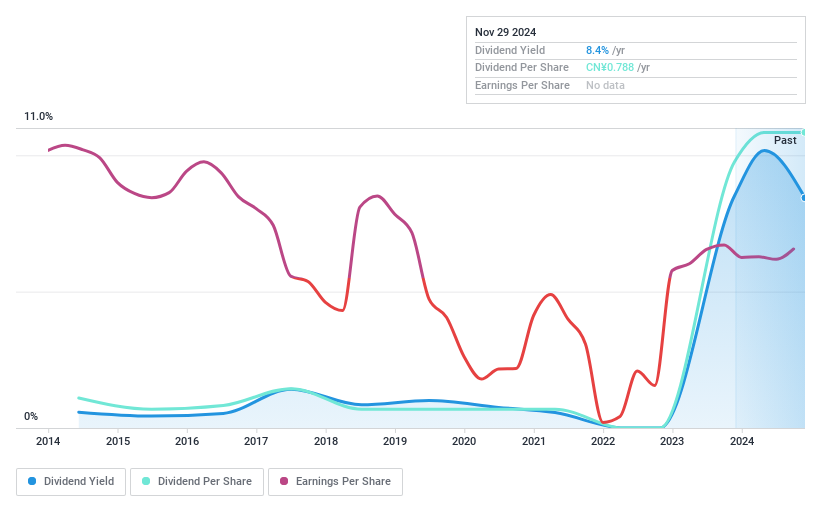This screenshot has width=821, height=508.
Task: Click the 2019 x-axis year label
Action: click(x=395, y=441)
